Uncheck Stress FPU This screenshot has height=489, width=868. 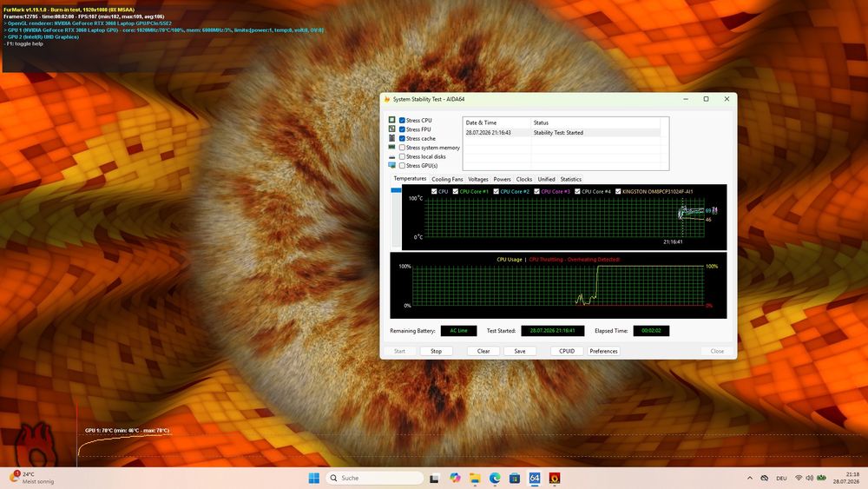[x=403, y=129]
